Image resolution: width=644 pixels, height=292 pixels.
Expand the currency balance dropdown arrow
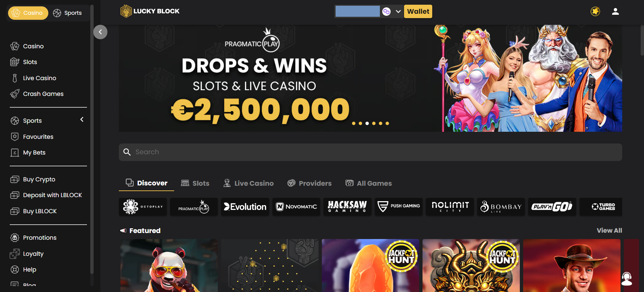coord(398,11)
